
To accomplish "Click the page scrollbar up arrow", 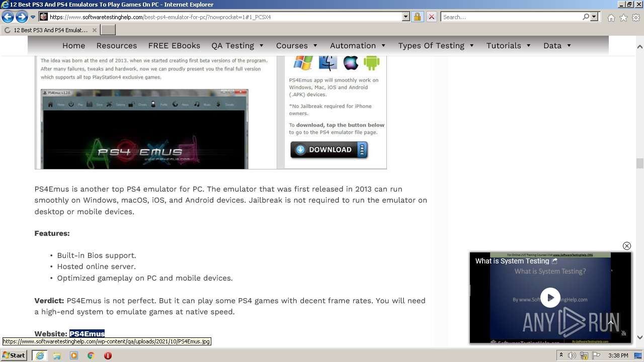I will (639, 46).
